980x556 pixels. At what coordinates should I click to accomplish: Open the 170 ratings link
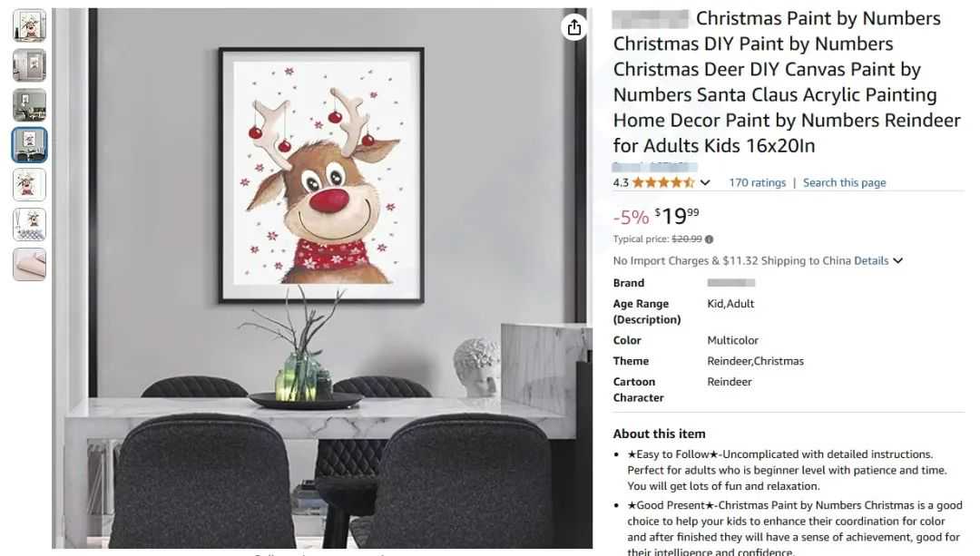(757, 182)
